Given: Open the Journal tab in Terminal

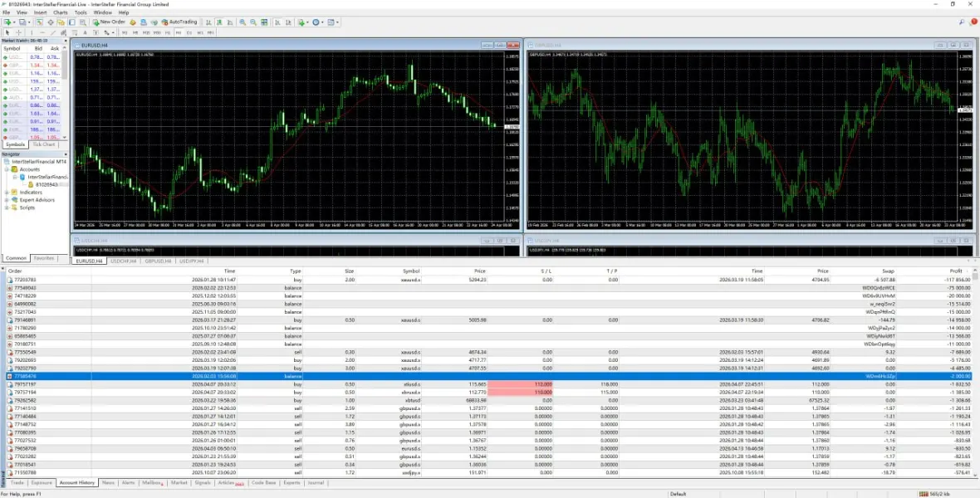Looking at the screenshot, I should 316,482.
